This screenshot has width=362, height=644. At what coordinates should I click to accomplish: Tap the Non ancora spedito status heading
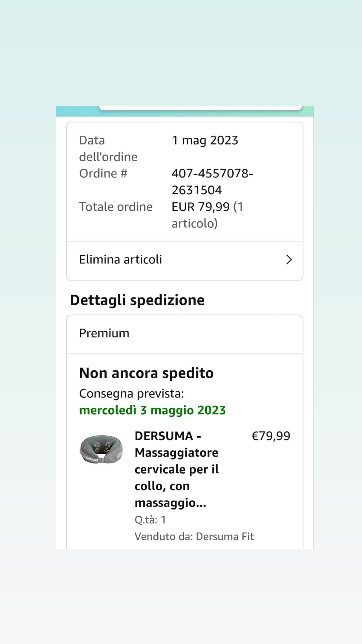(146, 373)
